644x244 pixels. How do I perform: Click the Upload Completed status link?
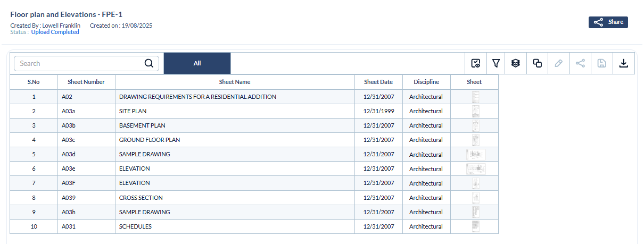(55, 32)
